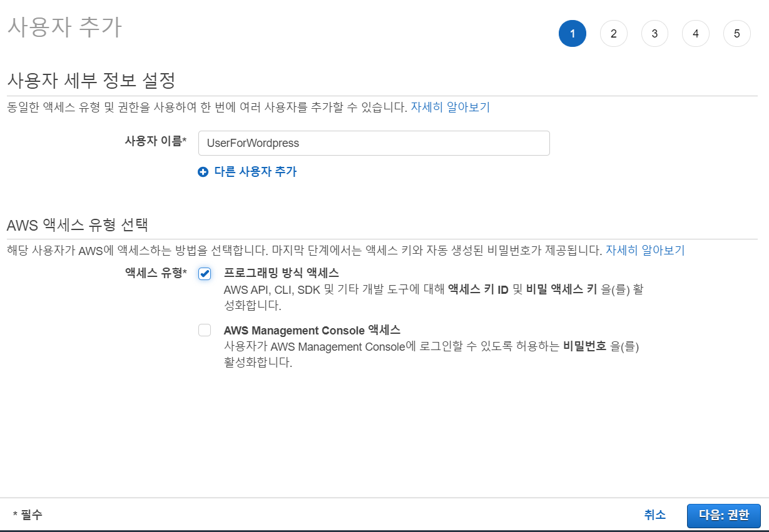Screen dimensions: 769x532
Task: Click the 프로그래밍 방식 액세스 label text
Action: 281,273
